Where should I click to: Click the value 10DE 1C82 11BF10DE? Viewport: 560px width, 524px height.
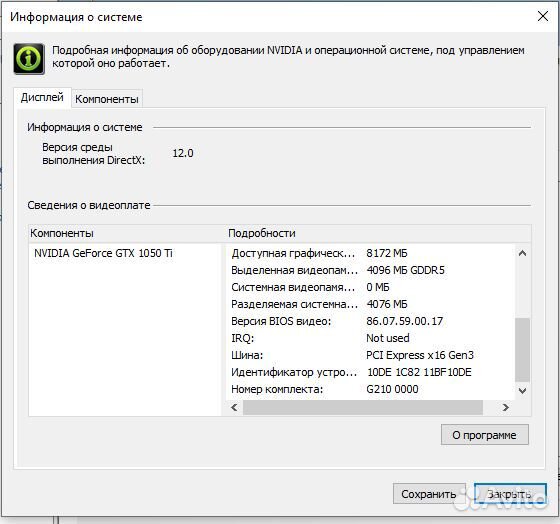(419, 372)
